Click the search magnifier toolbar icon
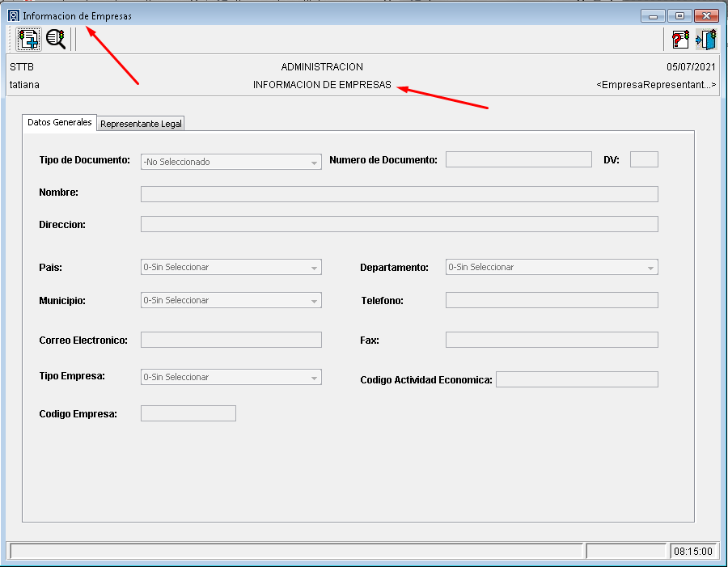The height and width of the screenshot is (567, 728). 56,39
